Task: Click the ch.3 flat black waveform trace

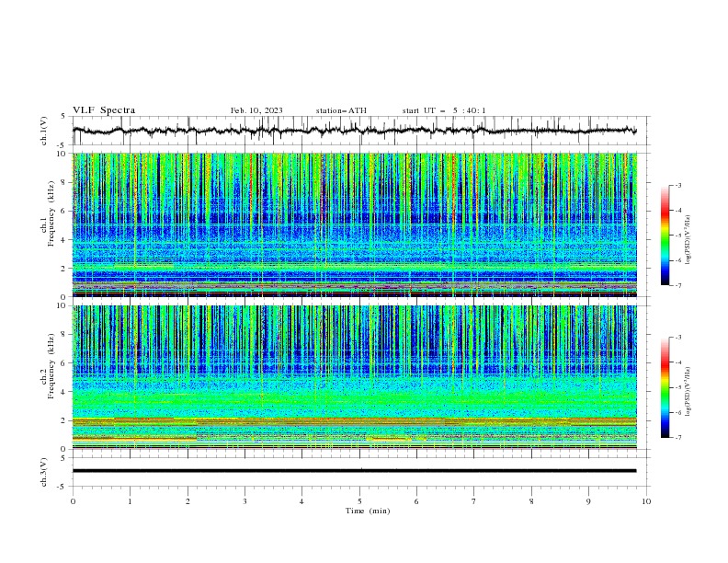Action: point(355,471)
